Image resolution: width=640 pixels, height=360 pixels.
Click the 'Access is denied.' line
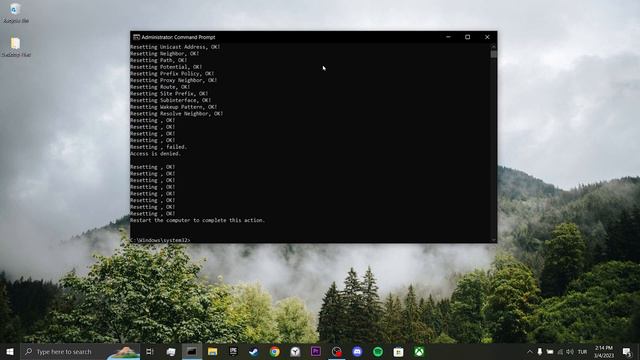pos(156,153)
